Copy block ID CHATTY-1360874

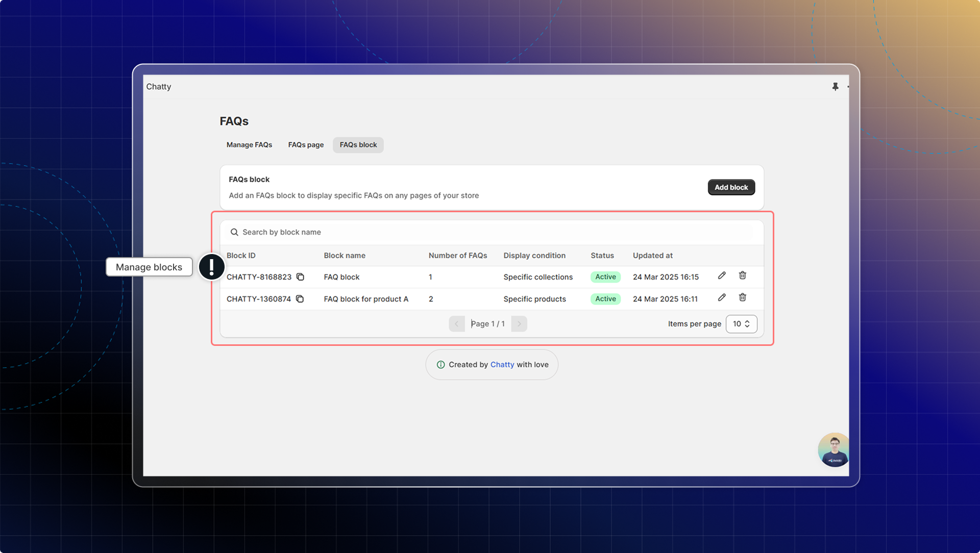[300, 299]
